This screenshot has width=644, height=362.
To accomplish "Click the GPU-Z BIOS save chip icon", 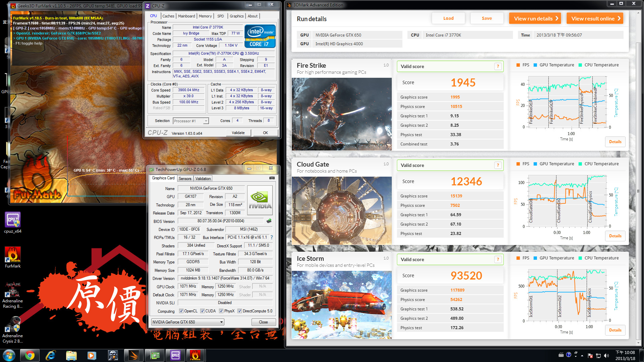I will click(269, 221).
